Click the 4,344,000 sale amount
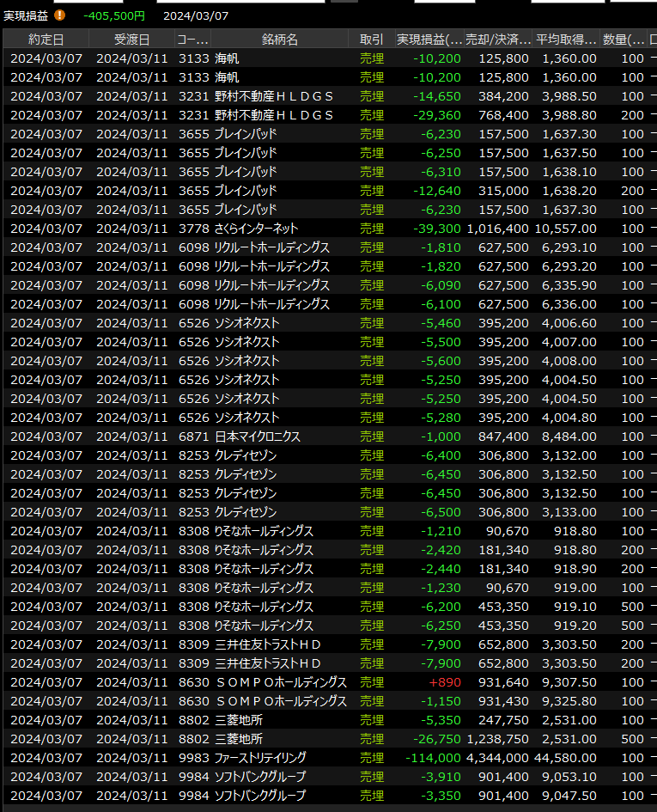The height and width of the screenshot is (812, 657). click(x=497, y=758)
